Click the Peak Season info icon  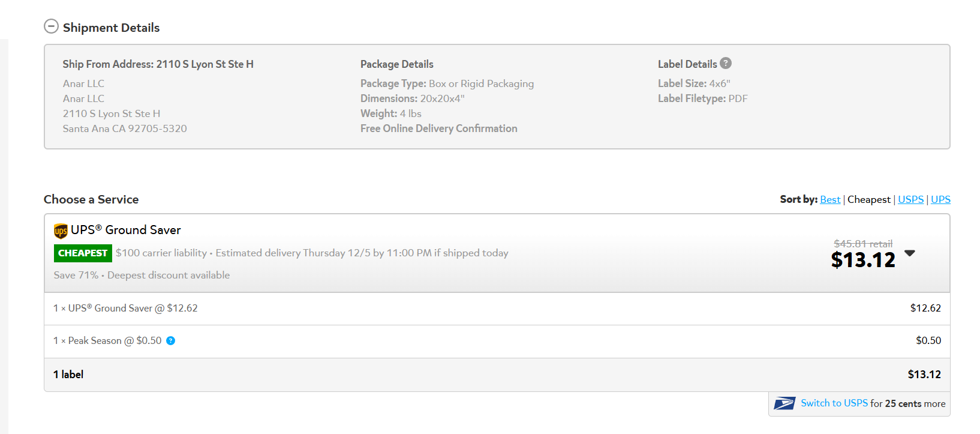(170, 341)
